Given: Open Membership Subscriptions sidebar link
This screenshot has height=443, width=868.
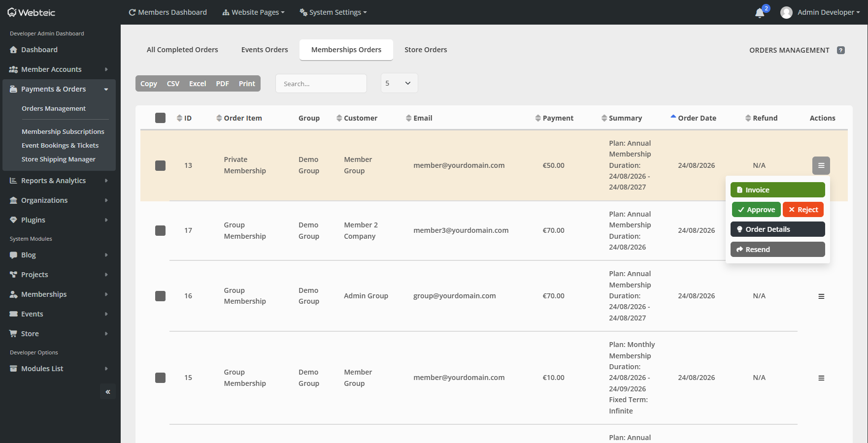Looking at the screenshot, I should click(63, 131).
